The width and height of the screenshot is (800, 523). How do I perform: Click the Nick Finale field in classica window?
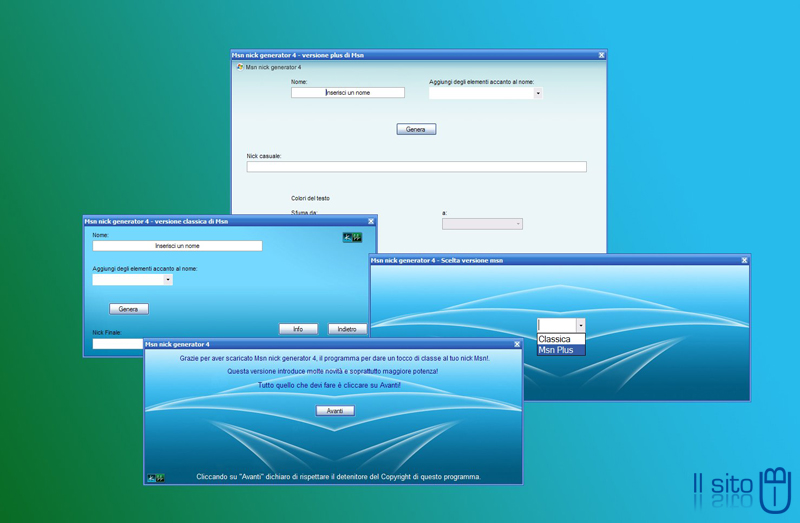[118, 344]
